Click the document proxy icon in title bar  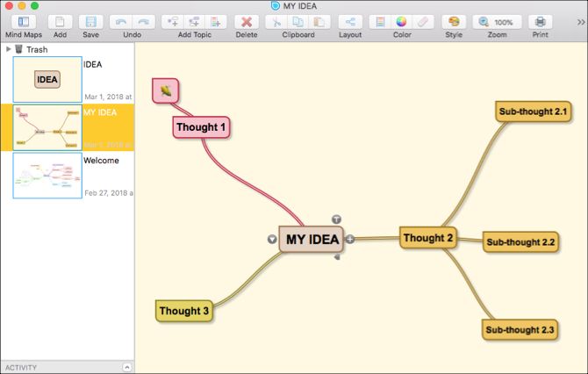(276, 5)
